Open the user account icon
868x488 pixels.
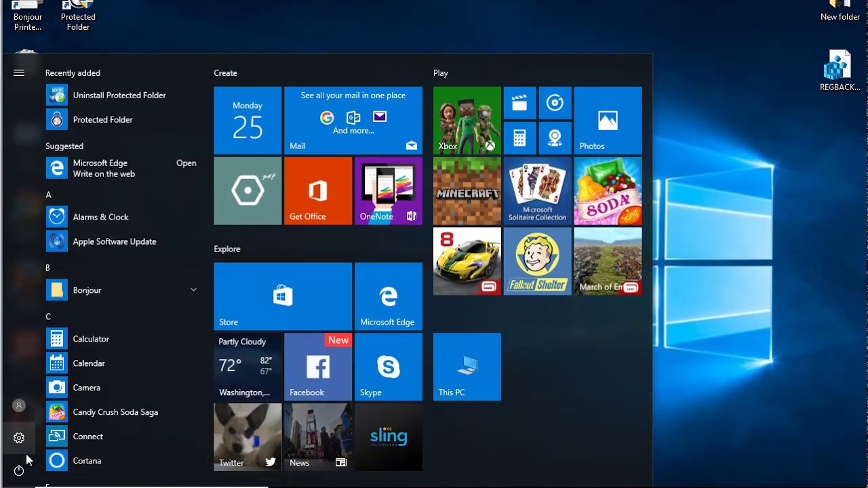pyautogui.click(x=19, y=405)
